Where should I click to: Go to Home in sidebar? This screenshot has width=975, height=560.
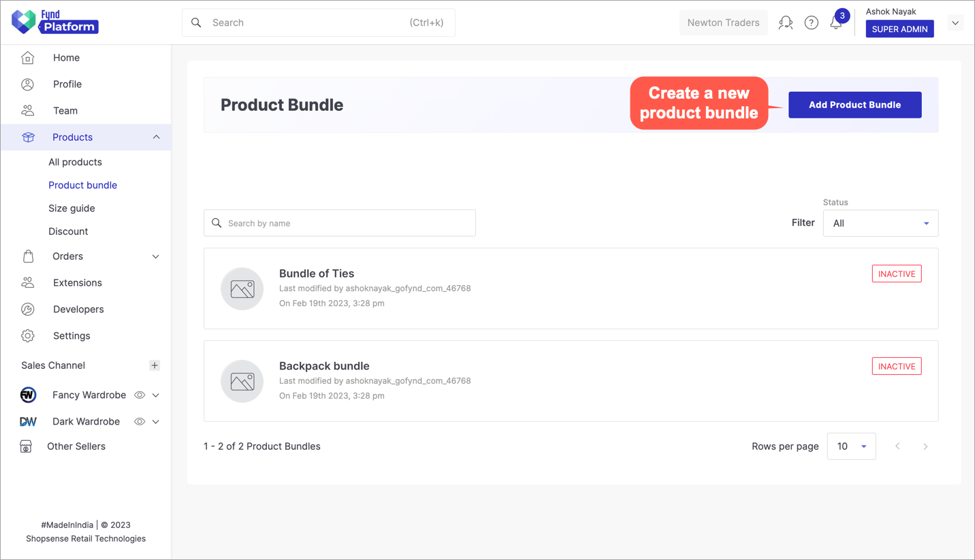pyautogui.click(x=66, y=58)
